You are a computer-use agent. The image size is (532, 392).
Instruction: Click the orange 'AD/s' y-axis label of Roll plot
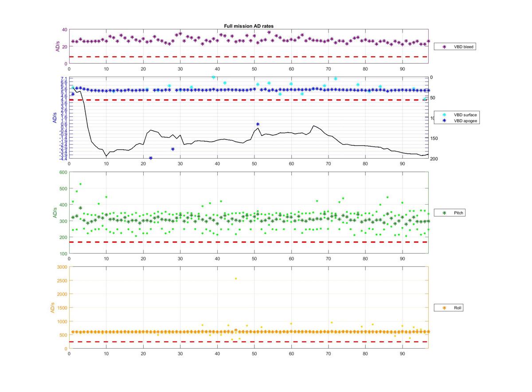click(52, 307)
